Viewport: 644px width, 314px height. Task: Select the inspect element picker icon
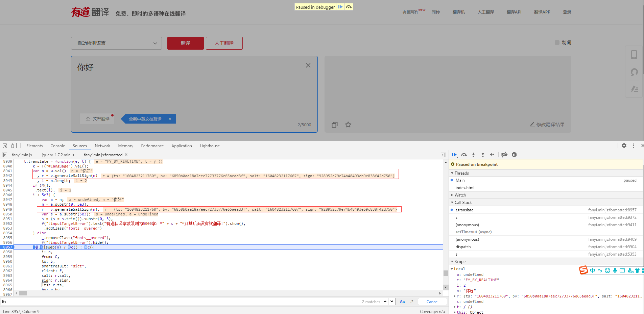coord(5,146)
